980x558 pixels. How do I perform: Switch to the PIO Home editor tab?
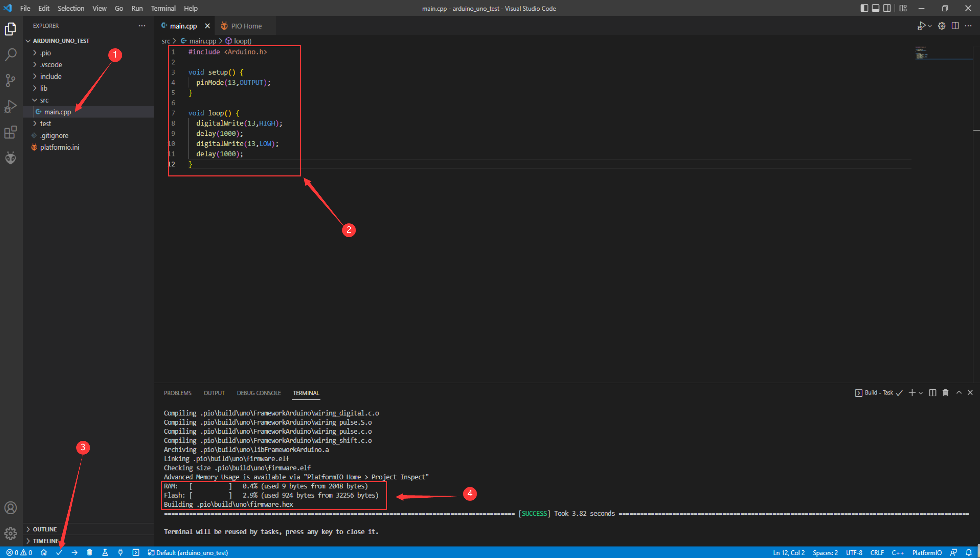[246, 26]
